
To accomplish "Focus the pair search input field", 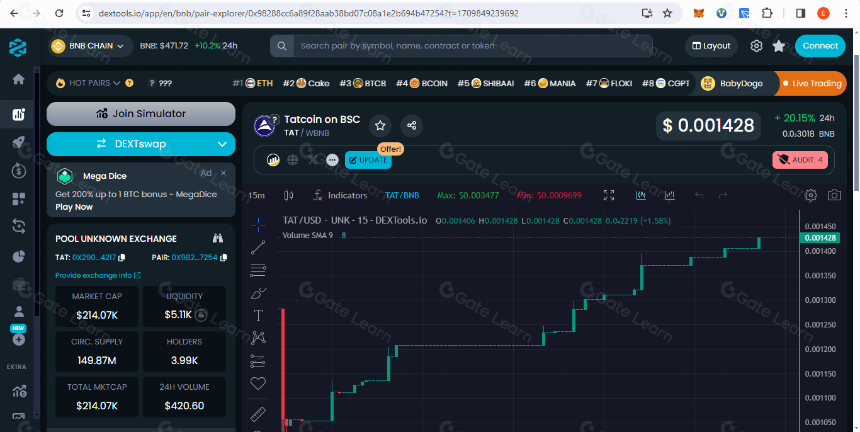I will click(473, 46).
